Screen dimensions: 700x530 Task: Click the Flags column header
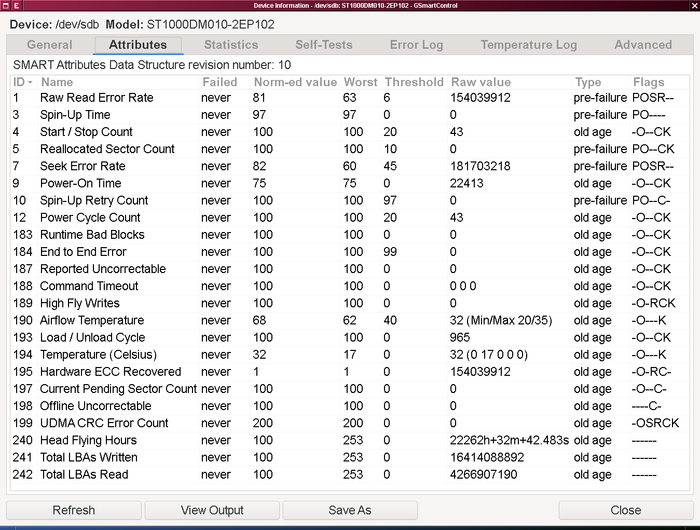[649, 82]
